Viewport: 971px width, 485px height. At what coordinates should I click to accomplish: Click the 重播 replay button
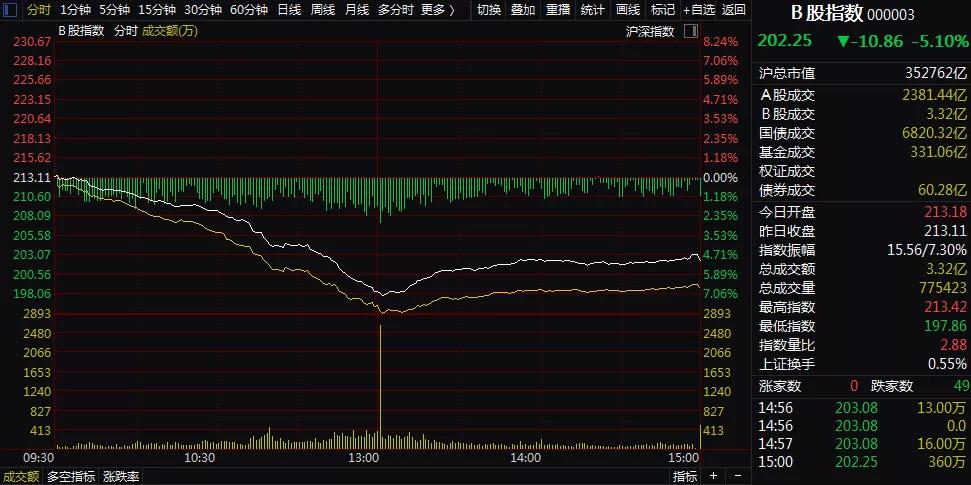click(x=559, y=10)
